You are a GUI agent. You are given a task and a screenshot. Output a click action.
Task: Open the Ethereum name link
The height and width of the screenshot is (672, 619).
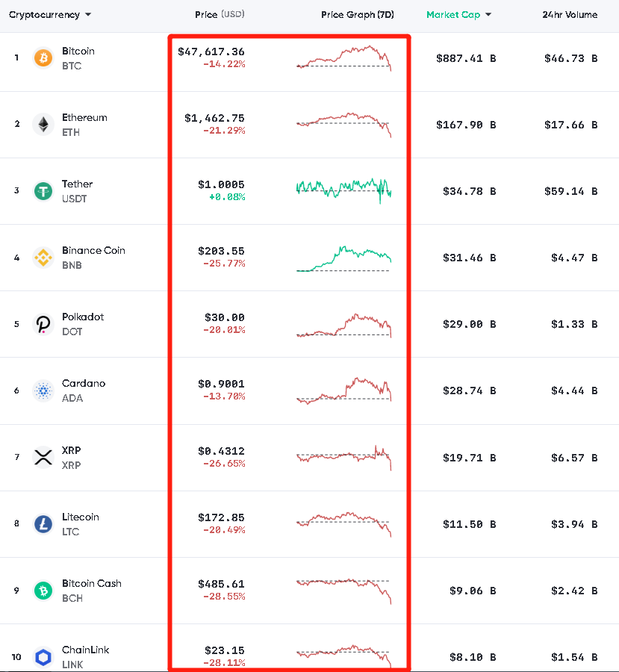pyautogui.click(x=84, y=118)
